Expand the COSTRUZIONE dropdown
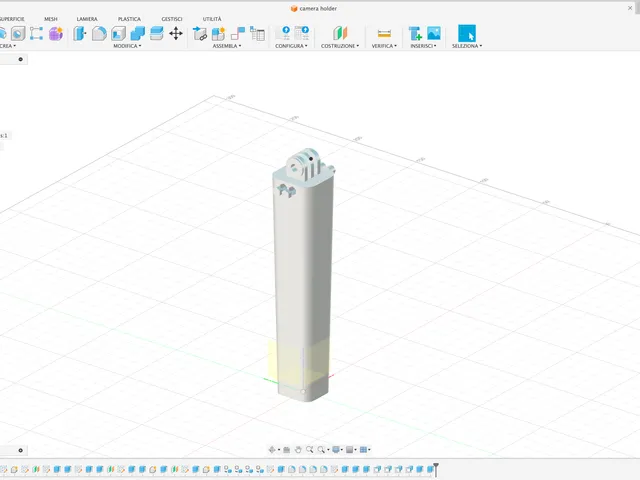Image resolution: width=640 pixels, height=480 pixels. click(340, 46)
